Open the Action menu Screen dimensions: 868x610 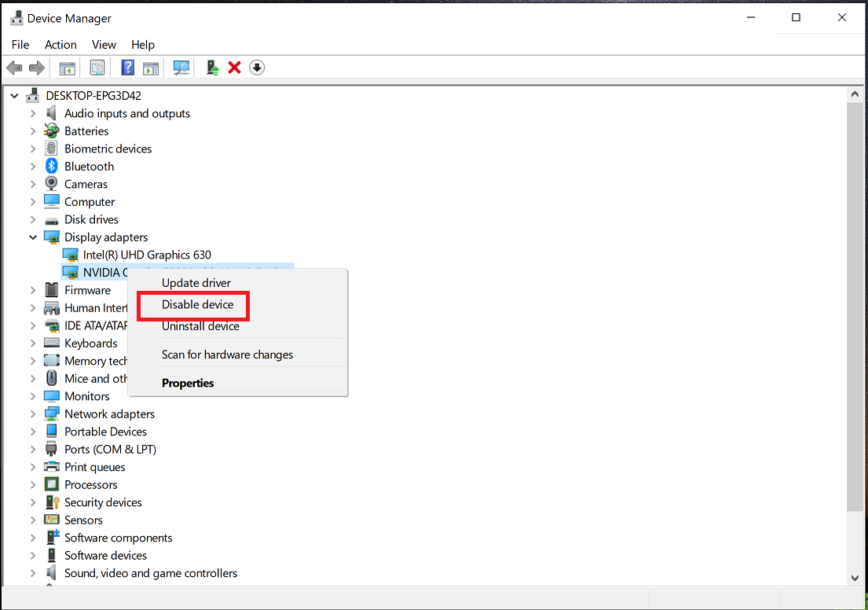[60, 45]
